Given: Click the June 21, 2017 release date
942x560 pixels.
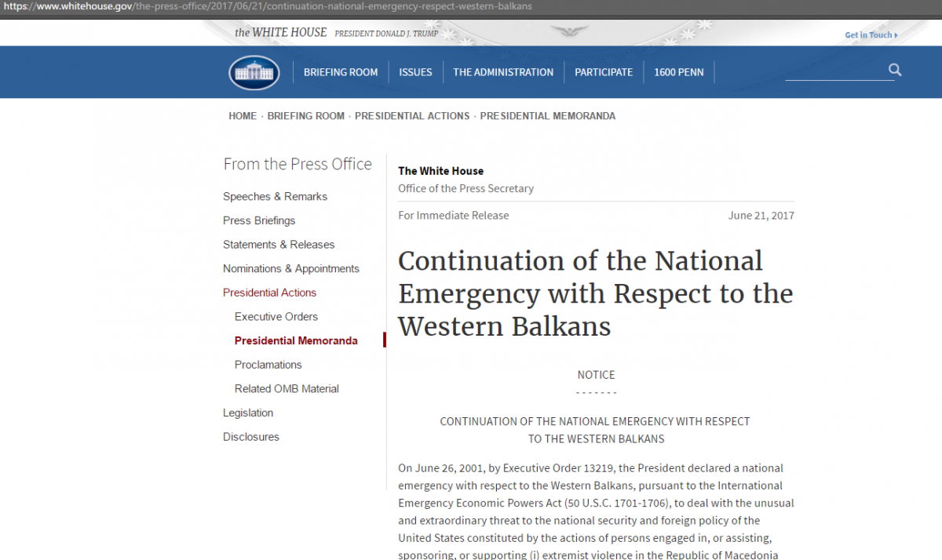Looking at the screenshot, I should (761, 216).
